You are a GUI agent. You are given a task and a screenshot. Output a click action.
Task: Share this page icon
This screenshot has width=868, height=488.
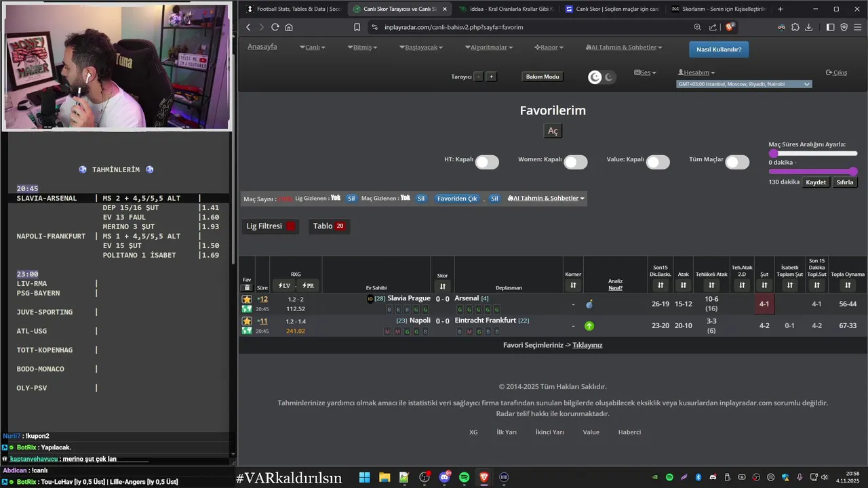click(713, 27)
